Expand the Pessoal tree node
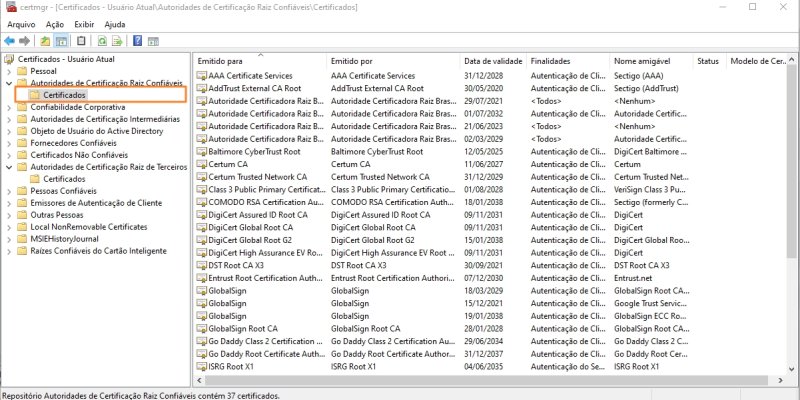 [x=9, y=71]
